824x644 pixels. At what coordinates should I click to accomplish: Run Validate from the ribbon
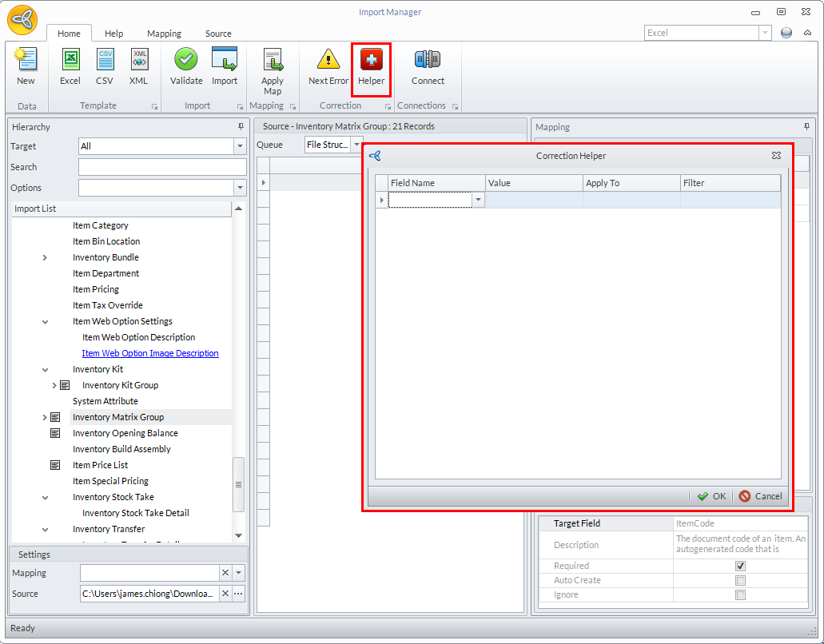click(x=186, y=66)
